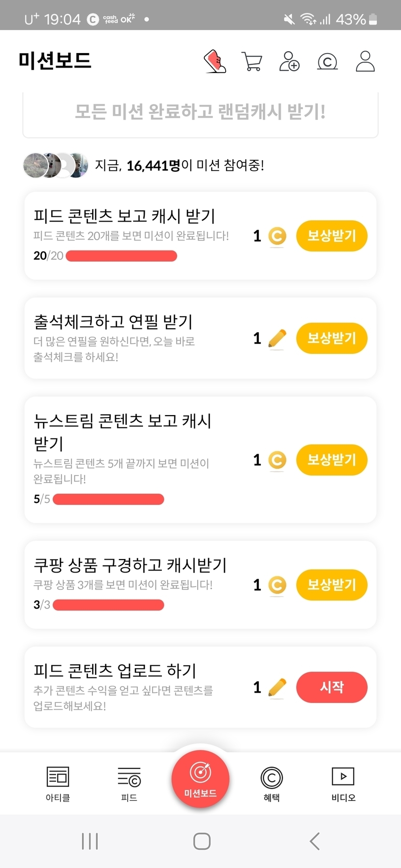Click the 20/20 feed progress bar
This screenshot has width=401, height=868.
[121, 256]
